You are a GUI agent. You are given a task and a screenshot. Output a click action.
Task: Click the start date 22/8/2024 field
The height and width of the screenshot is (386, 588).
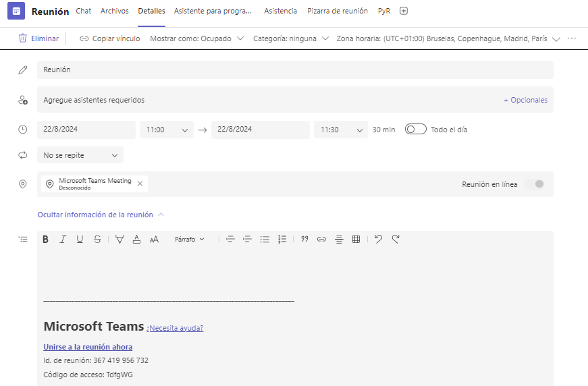pos(86,130)
